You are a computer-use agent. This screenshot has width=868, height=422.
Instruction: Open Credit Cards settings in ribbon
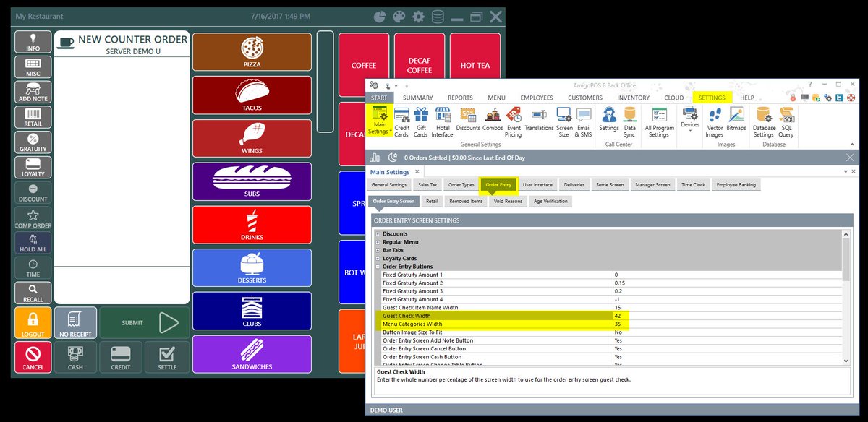pyautogui.click(x=401, y=121)
